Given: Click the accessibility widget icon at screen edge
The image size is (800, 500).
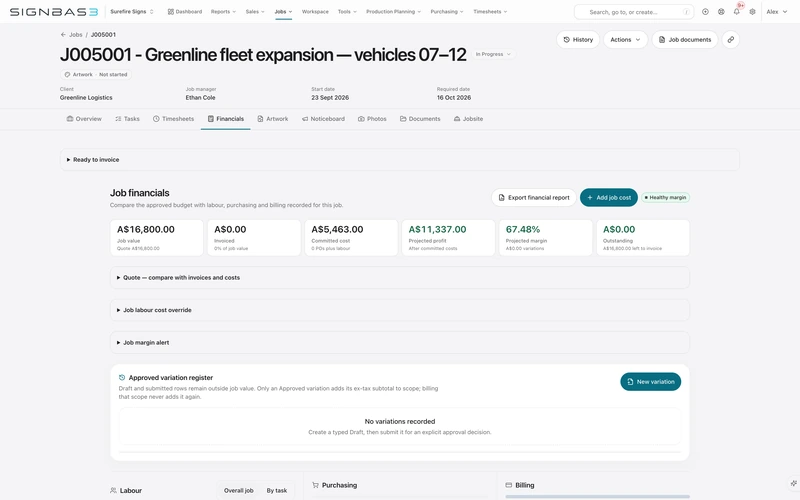Looking at the screenshot, I should (793, 483).
